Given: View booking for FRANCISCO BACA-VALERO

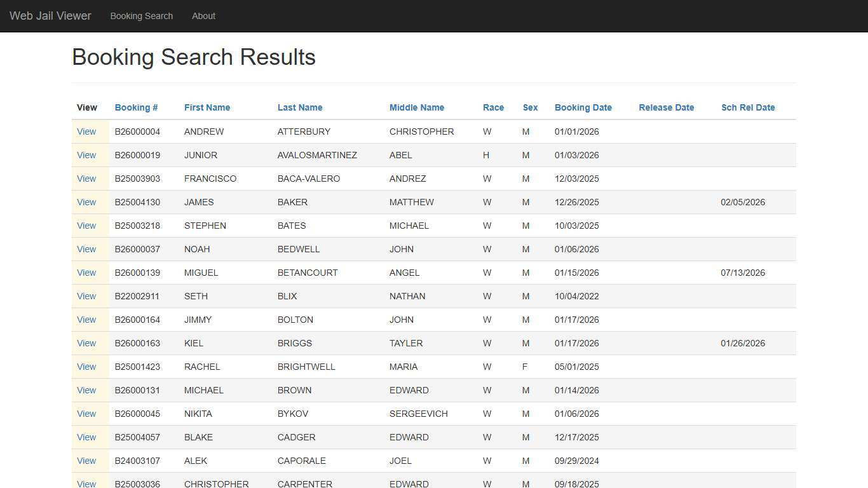Looking at the screenshot, I should [x=86, y=179].
